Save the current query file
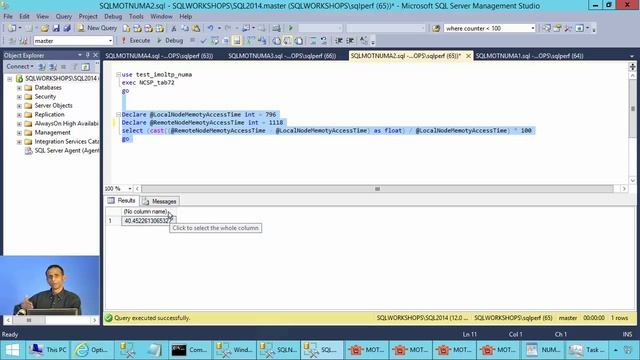This screenshot has height=360, width=640. 56,28
